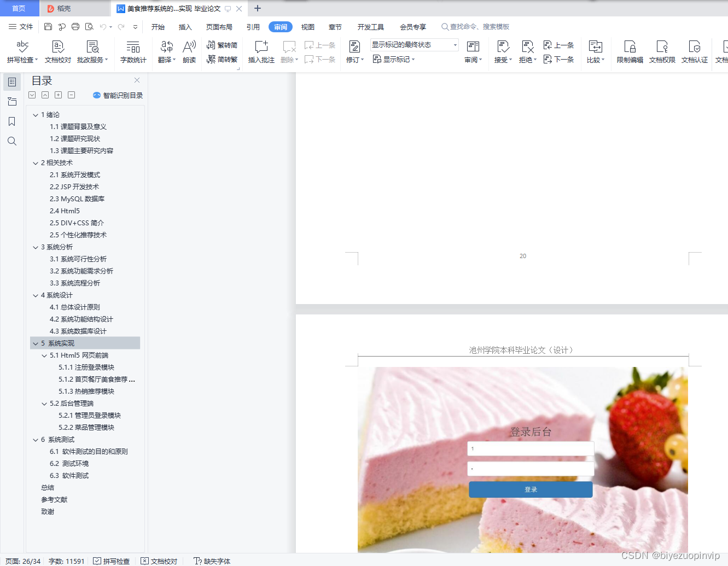The height and width of the screenshot is (566, 728).
Task: Open 文档权限 document permissions
Action: pyautogui.click(x=662, y=51)
